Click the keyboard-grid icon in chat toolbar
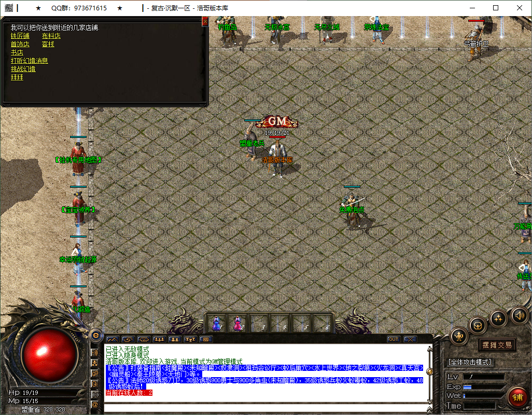 pos(206,339)
